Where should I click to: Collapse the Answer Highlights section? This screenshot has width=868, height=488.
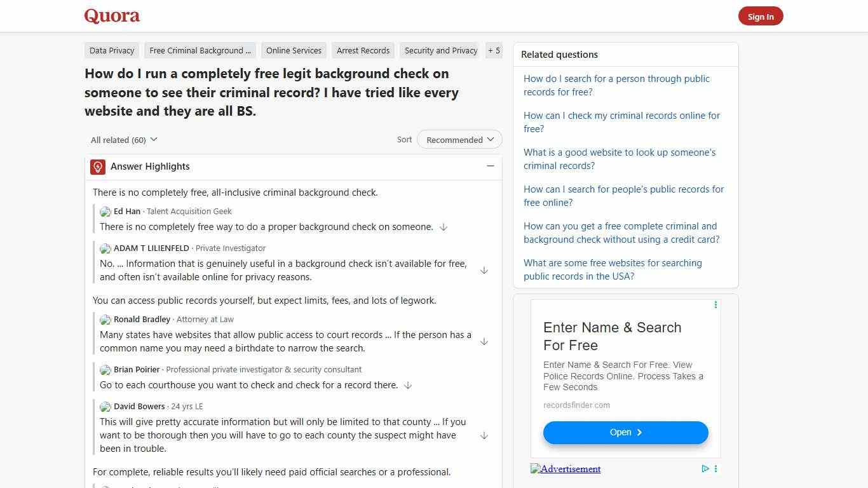click(x=490, y=166)
